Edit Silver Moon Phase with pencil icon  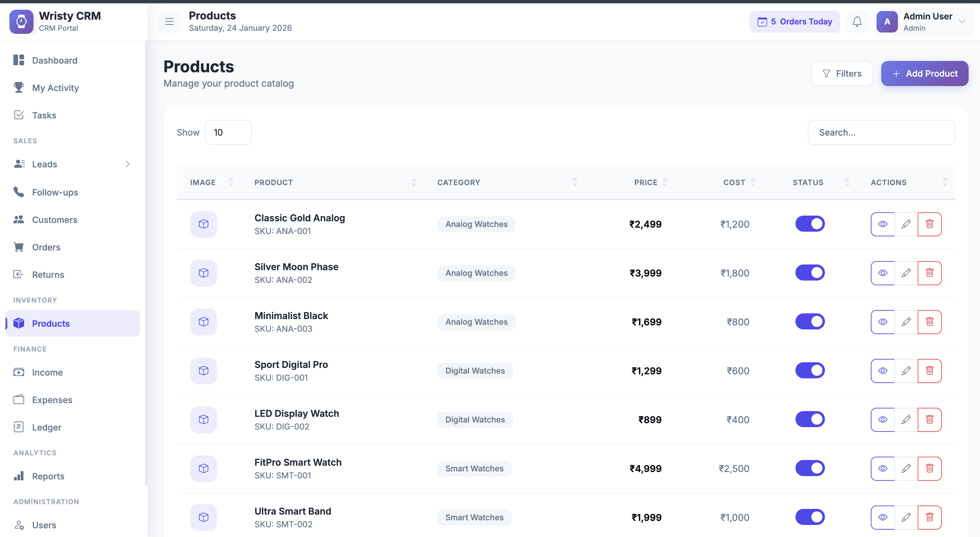tap(906, 273)
